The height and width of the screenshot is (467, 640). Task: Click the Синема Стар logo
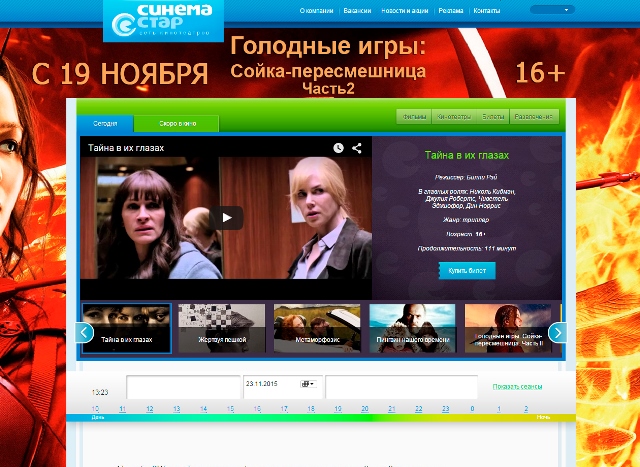point(163,20)
